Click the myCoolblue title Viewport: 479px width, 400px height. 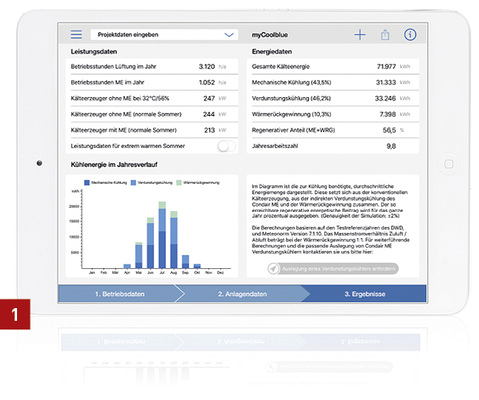[x=270, y=35]
